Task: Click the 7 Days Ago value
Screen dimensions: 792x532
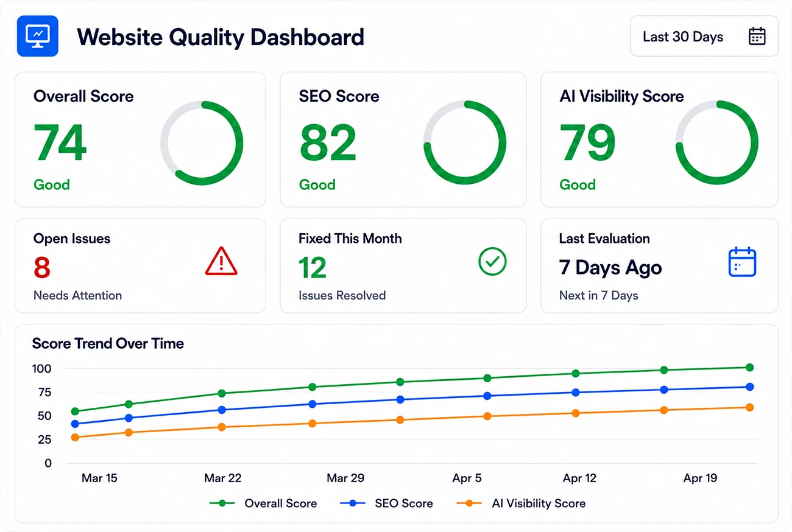Action: click(x=610, y=268)
